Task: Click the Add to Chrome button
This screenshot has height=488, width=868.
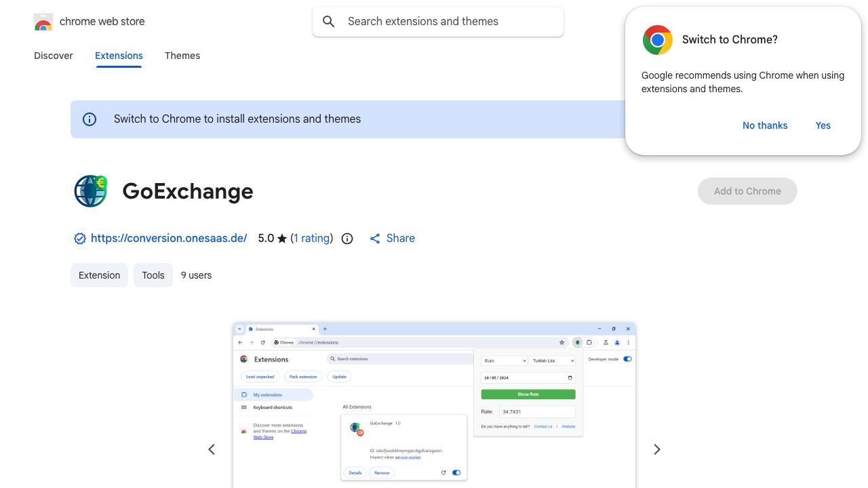Action: pos(747,191)
